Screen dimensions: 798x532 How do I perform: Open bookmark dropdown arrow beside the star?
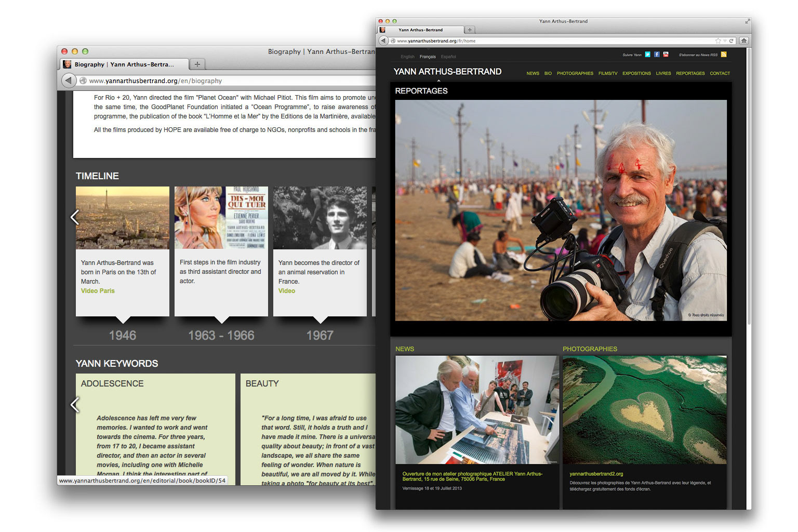pyautogui.click(x=725, y=41)
